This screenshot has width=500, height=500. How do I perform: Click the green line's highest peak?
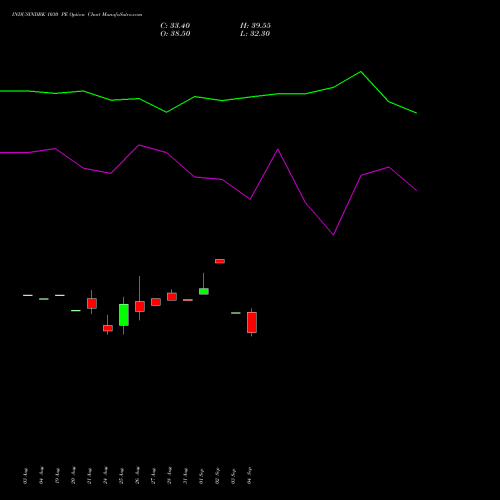[361, 72]
